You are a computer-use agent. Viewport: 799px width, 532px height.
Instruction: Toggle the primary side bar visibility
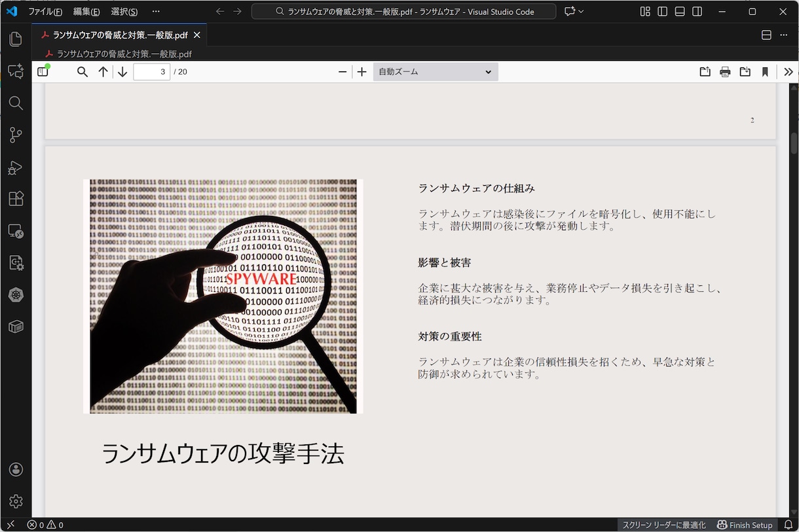(663, 12)
